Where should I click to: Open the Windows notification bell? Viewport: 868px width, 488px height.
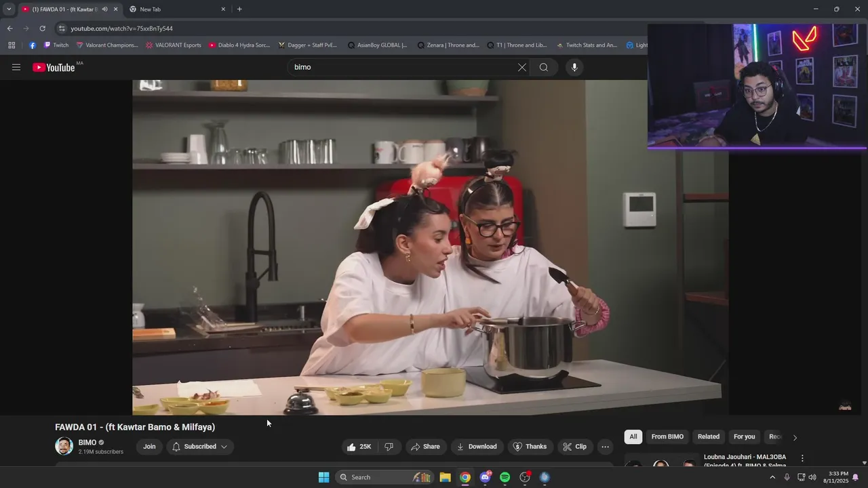click(x=855, y=477)
